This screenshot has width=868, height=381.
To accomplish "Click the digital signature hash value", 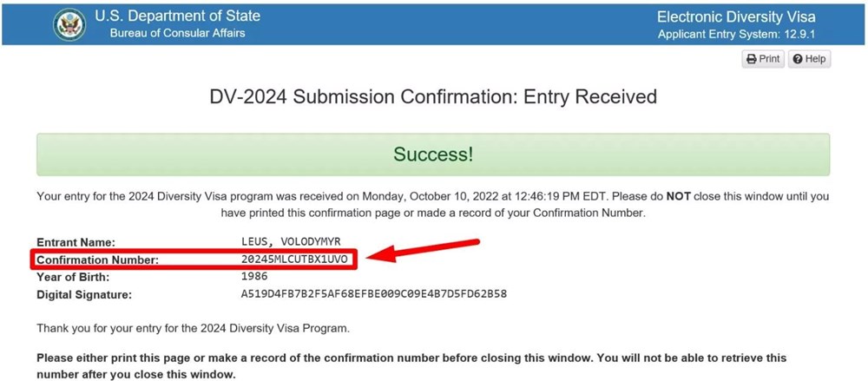I will click(x=373, y=294).
